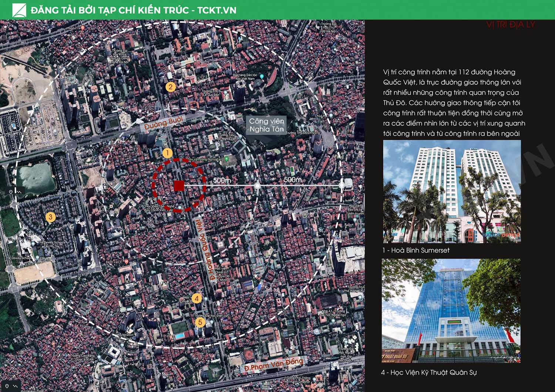Screen dimensions: 555x392
Task: Open the TCKT.VN header title text
Action: click(x=134, y=10)
